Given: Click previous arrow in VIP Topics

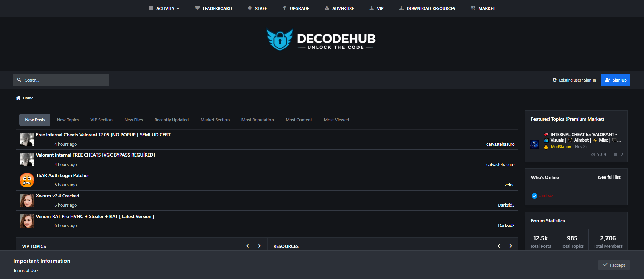Looking at the screenshot, I should tap(247, 246).
